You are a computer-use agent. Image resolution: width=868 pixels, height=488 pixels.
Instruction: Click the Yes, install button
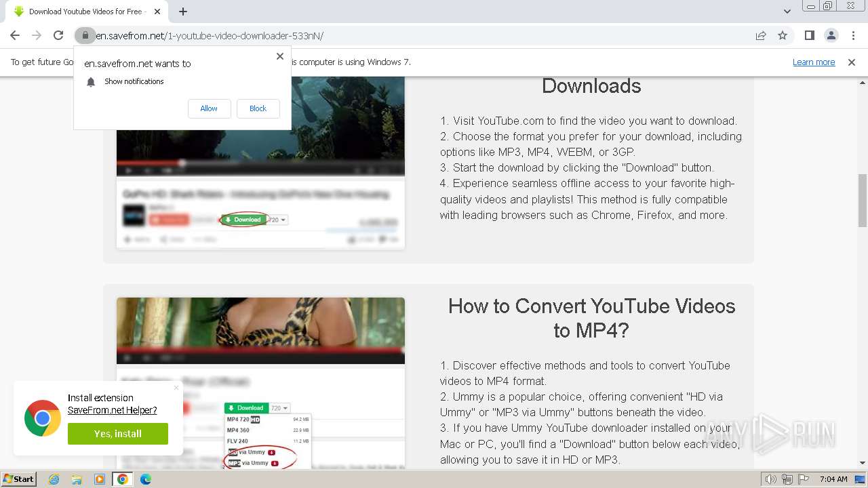click(118, 434)
